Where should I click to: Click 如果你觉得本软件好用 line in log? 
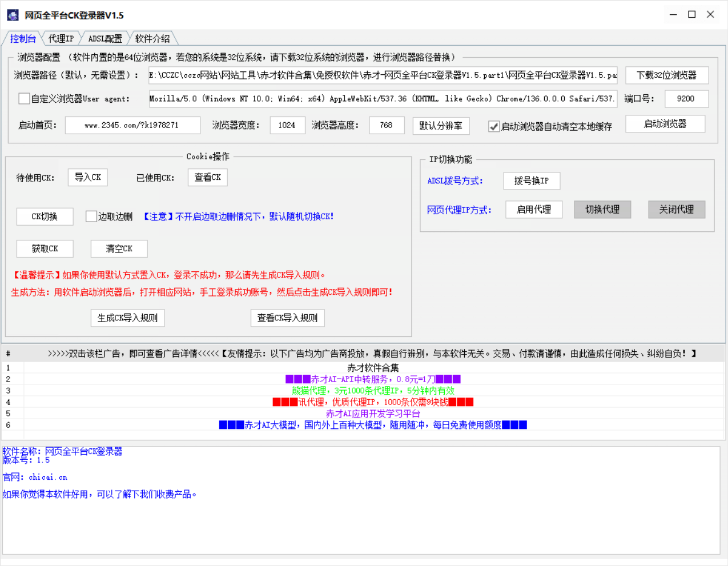coord(99,495)
